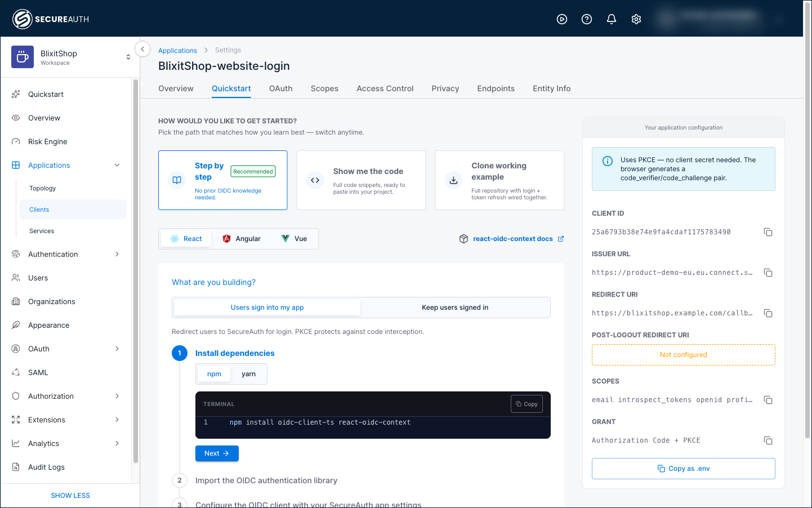Select 'Keep users signed in' option
Viewport: 812px width, 508px height.
tap(455, 308)
